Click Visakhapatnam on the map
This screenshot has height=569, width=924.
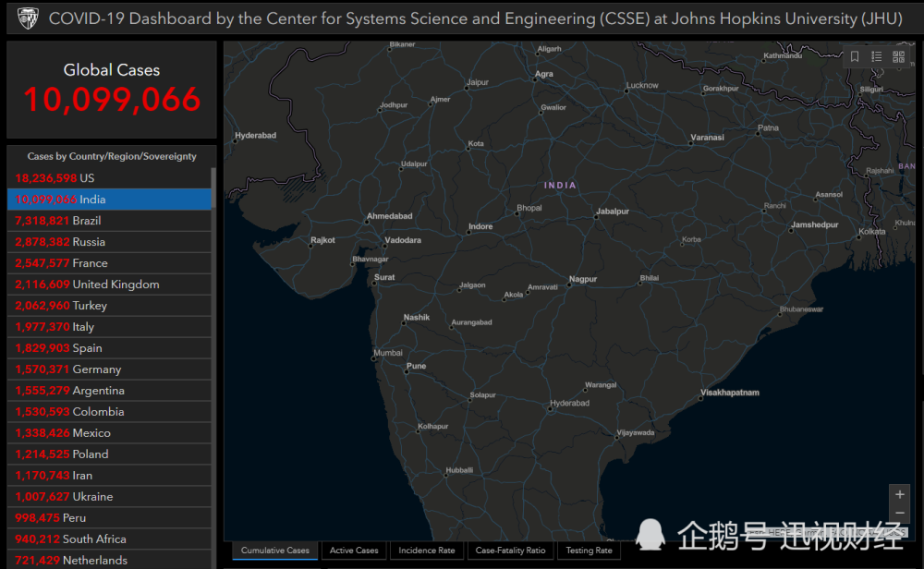[x=730, y=393]
